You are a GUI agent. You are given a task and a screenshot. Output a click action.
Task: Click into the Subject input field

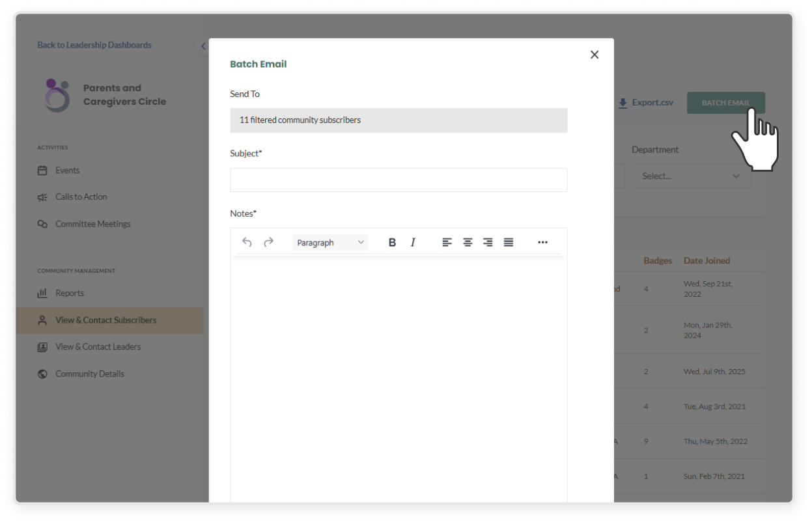click(399, 180)
